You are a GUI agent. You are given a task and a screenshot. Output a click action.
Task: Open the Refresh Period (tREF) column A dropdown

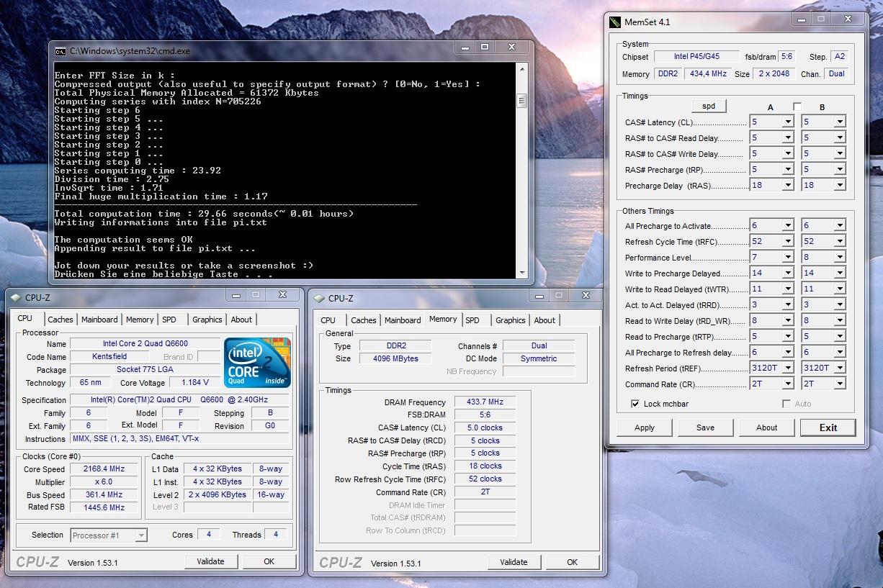pyautogui.click(x=787, y=368)
